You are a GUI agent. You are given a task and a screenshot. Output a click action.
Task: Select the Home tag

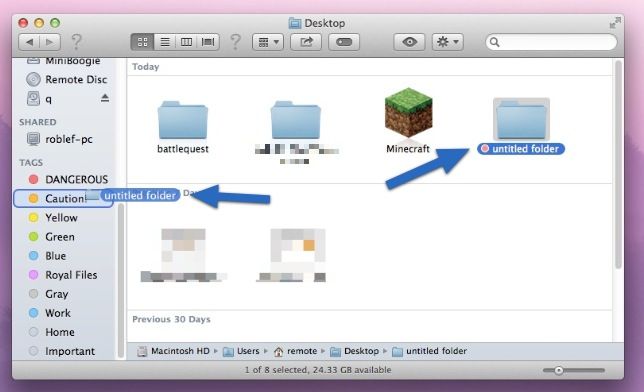[x=51, y=332]
